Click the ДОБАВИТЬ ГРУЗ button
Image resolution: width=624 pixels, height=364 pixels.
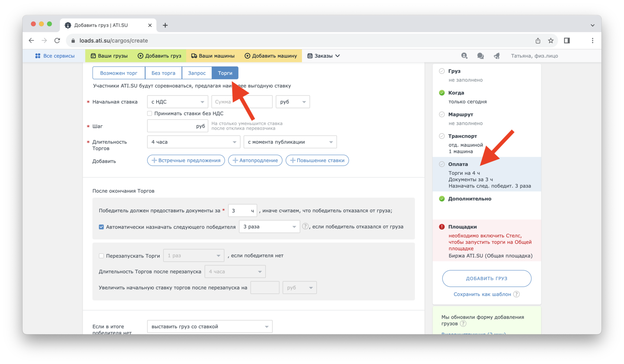pyautogui.click(x=487, y=278)
